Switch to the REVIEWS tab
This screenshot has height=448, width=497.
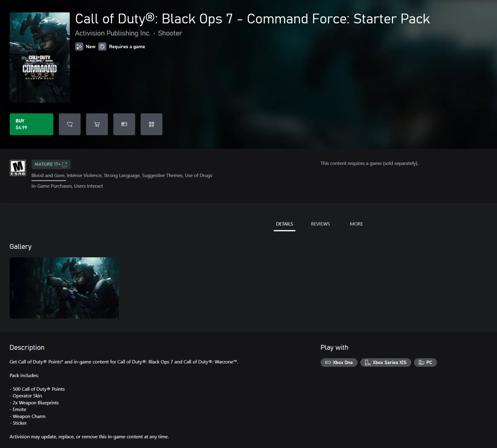(x=320, y=224)
